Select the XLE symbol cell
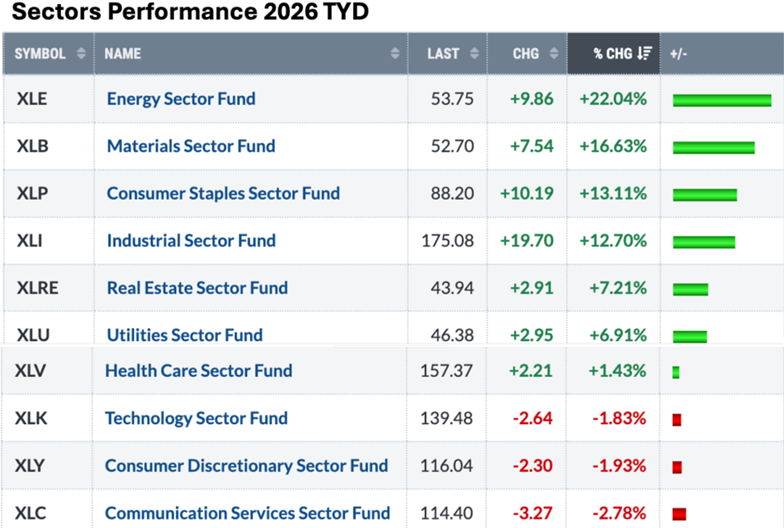 coord(32,99)
